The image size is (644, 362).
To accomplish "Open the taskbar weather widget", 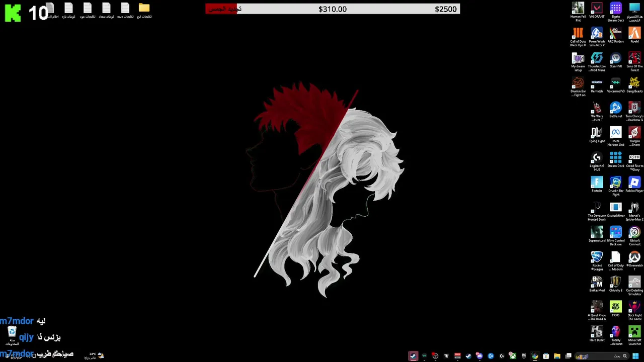I will pos(94,355).
